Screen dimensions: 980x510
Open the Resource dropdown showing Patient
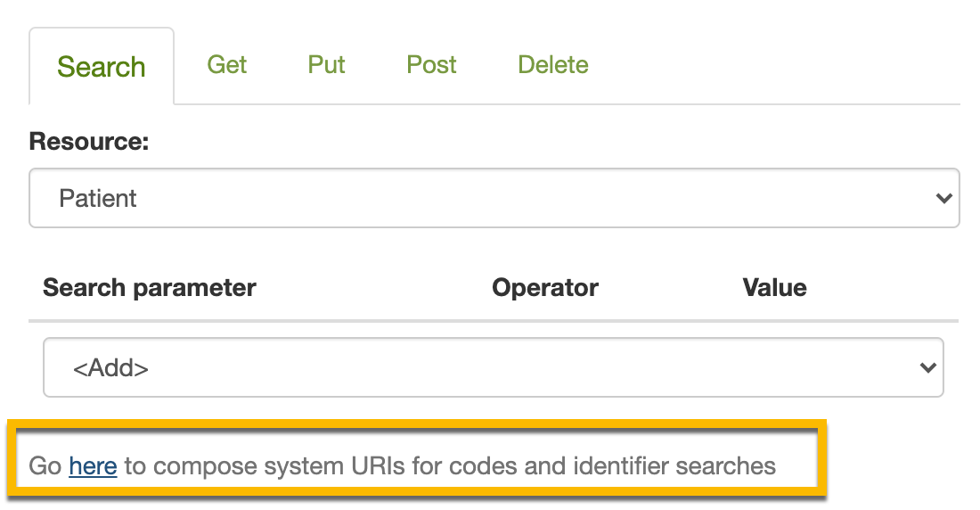point(494,198)
